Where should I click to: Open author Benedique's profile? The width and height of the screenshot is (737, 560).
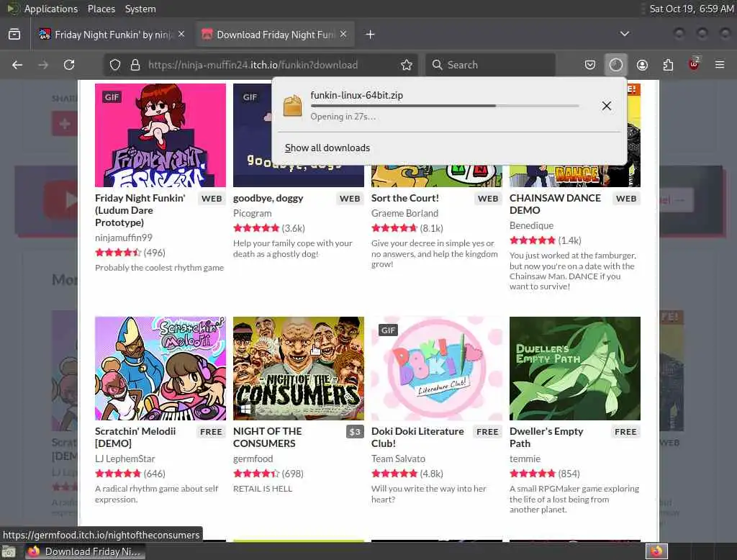(532, 225)
